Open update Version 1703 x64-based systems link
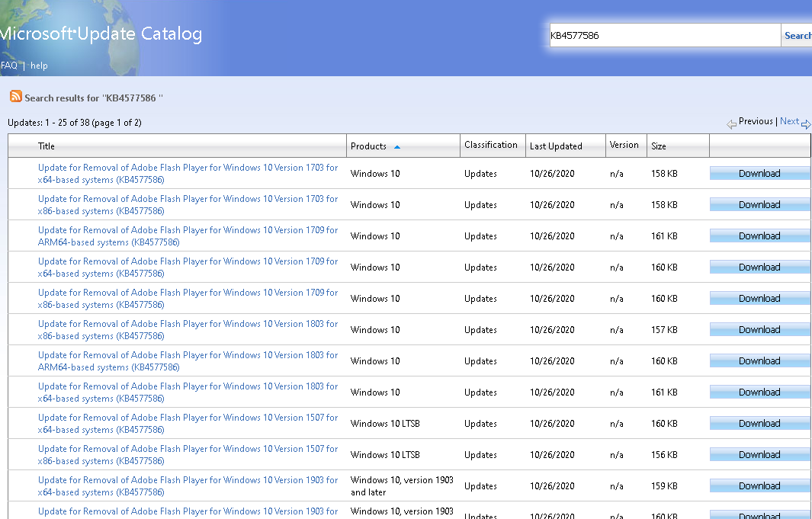This screenshot has width=812, height=519. coord(188,173)
